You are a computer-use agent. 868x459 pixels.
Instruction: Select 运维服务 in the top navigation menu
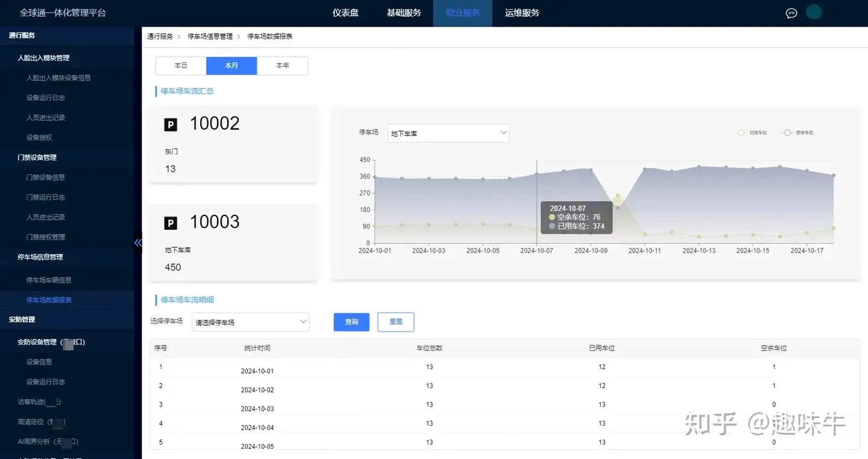click(522, 13)
